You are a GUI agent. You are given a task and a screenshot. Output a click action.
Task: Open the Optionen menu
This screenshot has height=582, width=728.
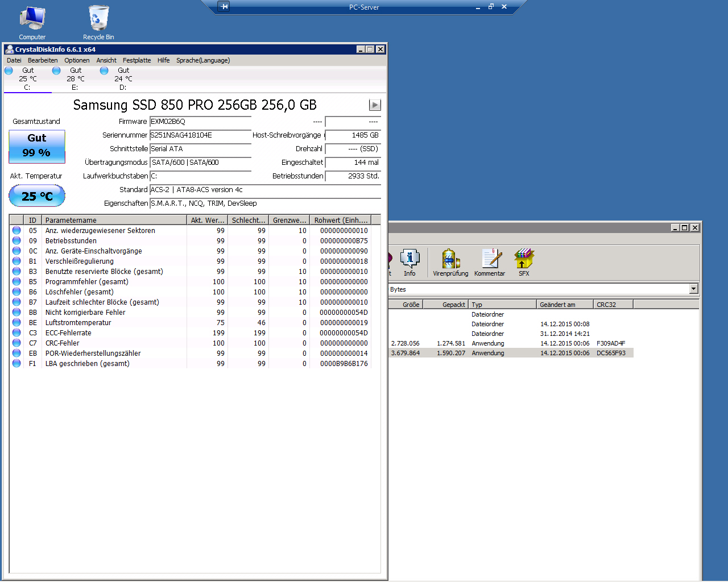click(77, 60)
